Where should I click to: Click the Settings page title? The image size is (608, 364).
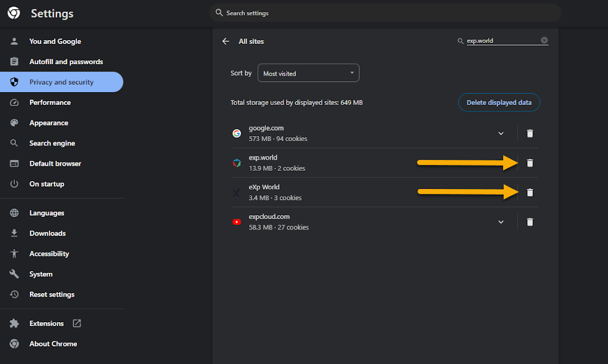click(x=52, y=14)
